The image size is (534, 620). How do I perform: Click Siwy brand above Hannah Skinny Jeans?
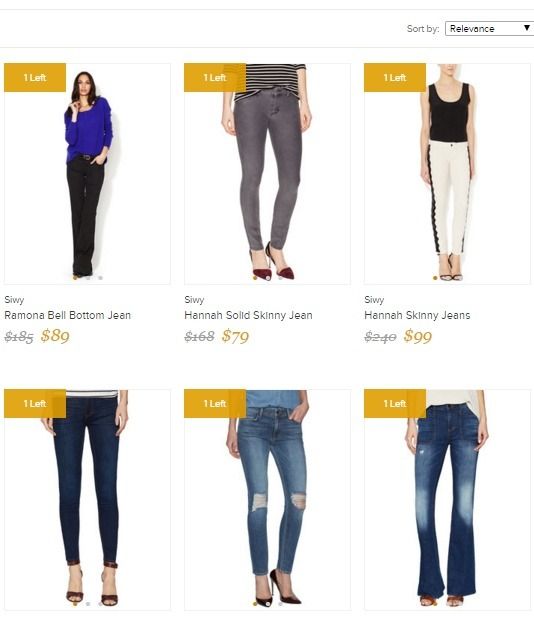click(374, 300)
